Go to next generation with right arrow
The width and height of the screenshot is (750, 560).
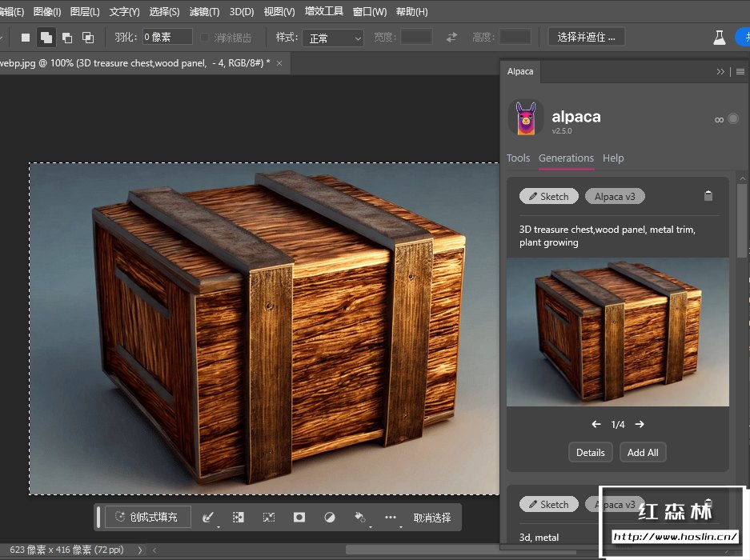pyautogui.click(x=640, y=425)
